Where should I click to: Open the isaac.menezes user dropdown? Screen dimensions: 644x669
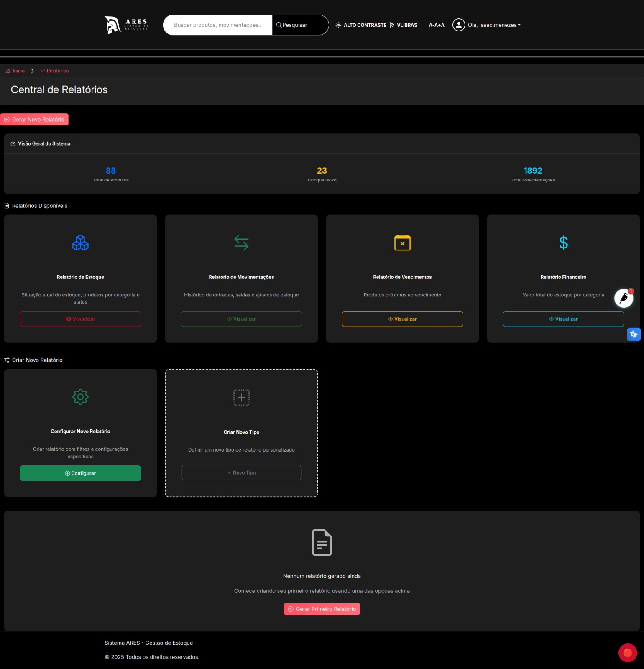(x=494, y=25)
